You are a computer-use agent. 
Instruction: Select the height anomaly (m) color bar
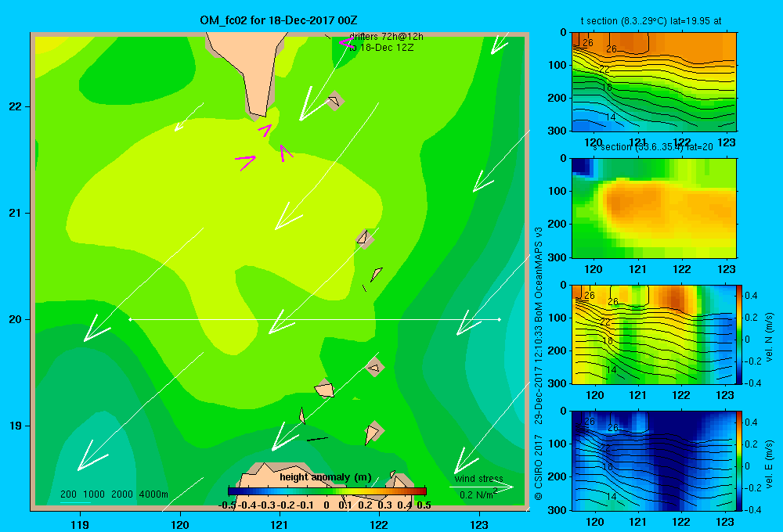pyautogui.click(x=327, y=491)
